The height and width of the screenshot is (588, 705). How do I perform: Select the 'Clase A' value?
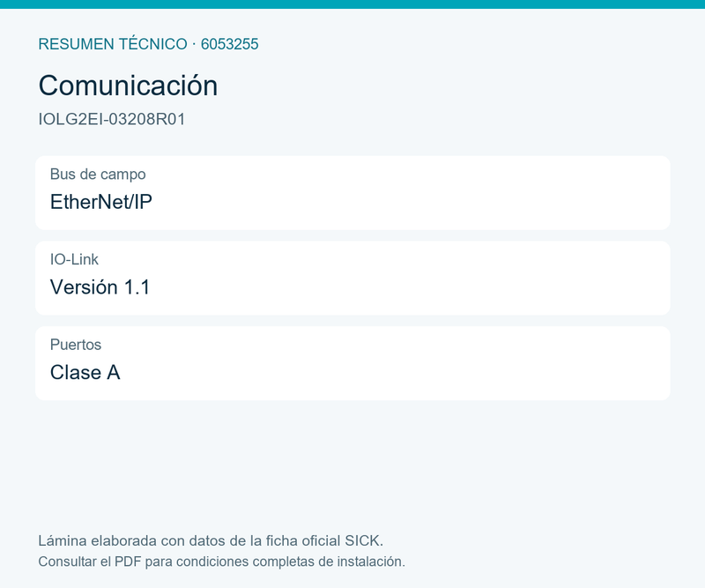pyautogui.click(x=85, y=373)
